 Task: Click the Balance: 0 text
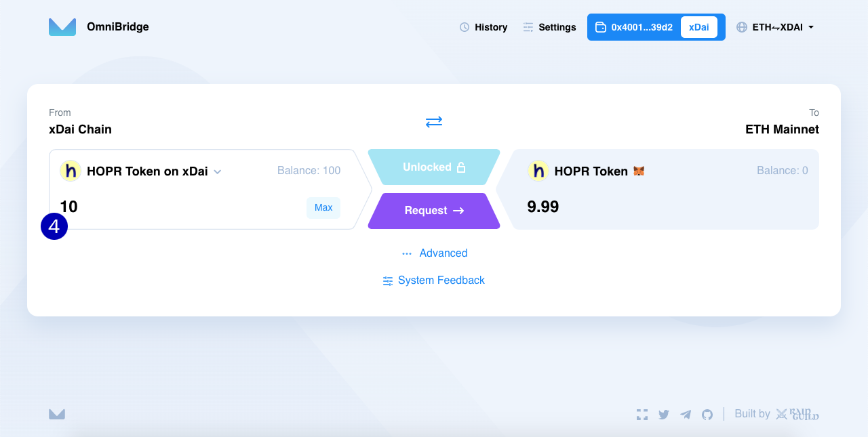point(783,171)
